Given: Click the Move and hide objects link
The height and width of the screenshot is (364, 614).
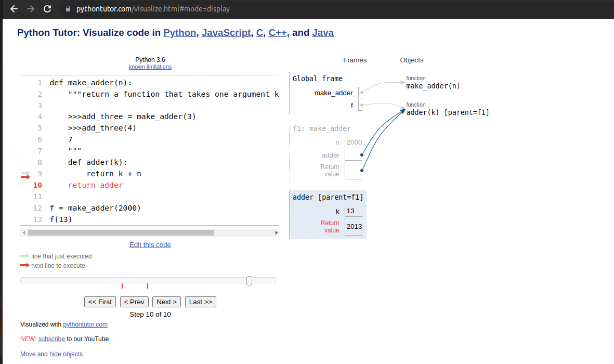Looking at the screenshot, I should point(51,354).
